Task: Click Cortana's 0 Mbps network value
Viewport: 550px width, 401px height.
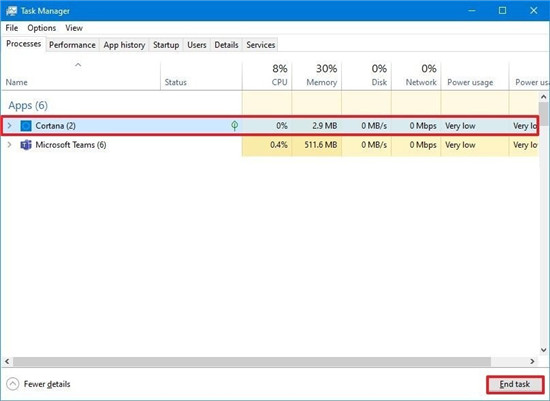Action: coord(423,126)
